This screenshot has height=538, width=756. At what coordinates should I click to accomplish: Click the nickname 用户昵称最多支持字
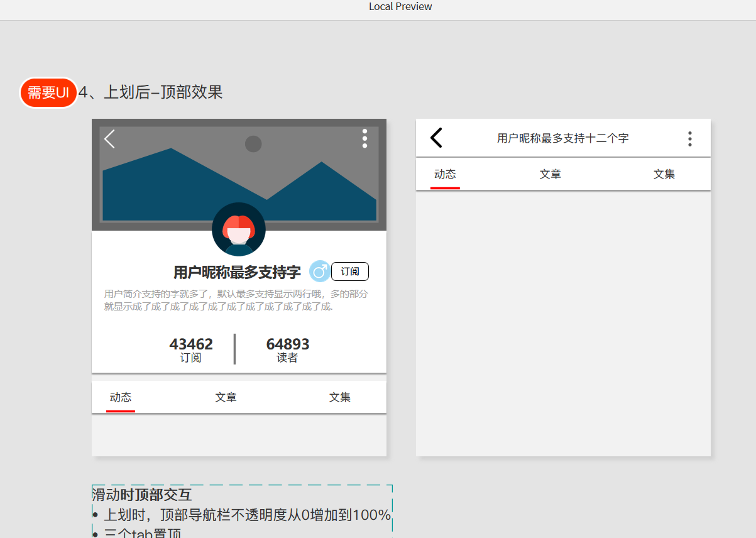(237, 272)
